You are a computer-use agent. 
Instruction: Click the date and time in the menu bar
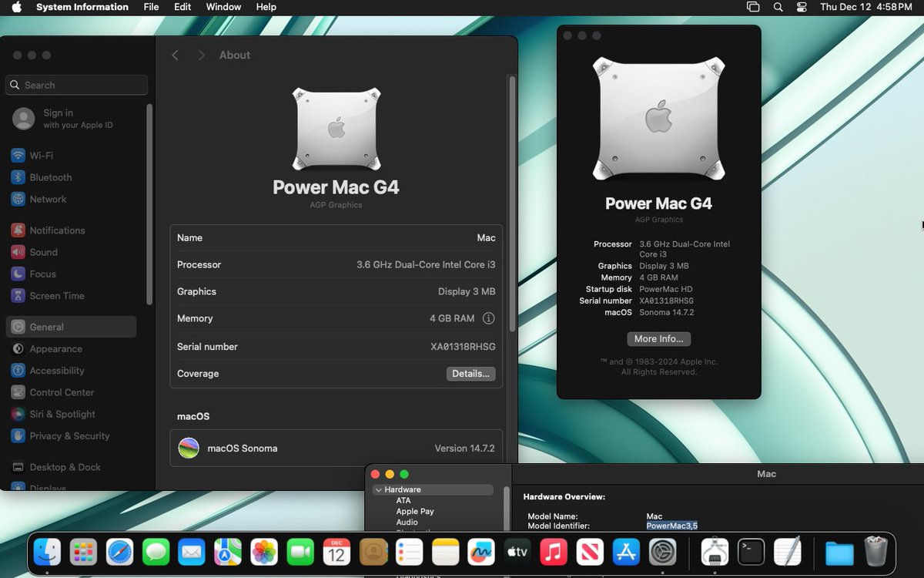pos(866,7)
